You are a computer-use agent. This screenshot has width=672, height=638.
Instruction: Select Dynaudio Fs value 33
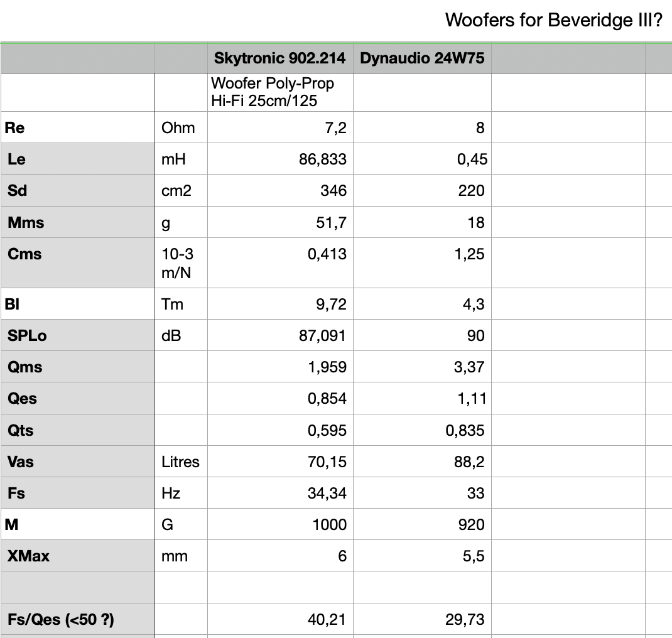(422, 493)
